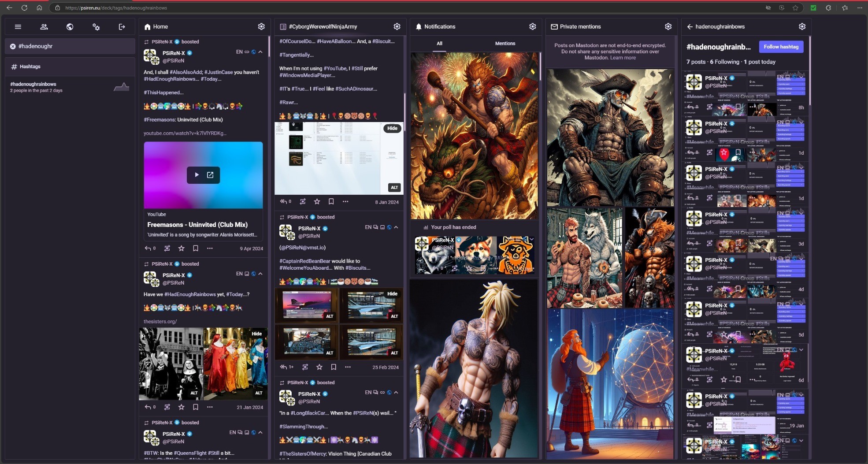This screenshot has height=464, width=868.
Task: Switch to the Mentions tab
Action: (x=505, y=44)
